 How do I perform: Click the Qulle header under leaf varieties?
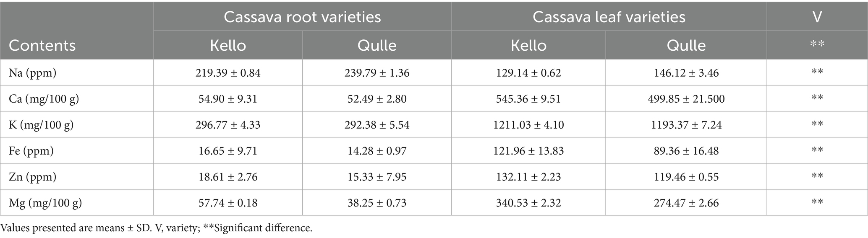coord(686,45)
